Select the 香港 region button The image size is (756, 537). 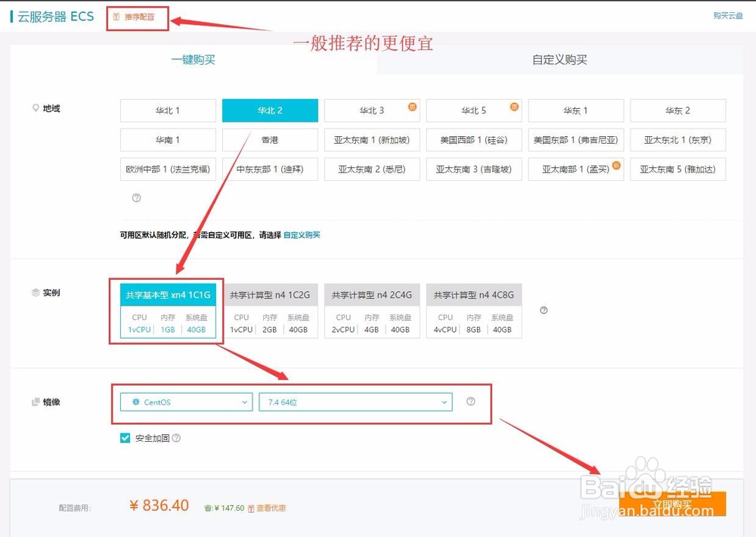click(x=270, y=139)
